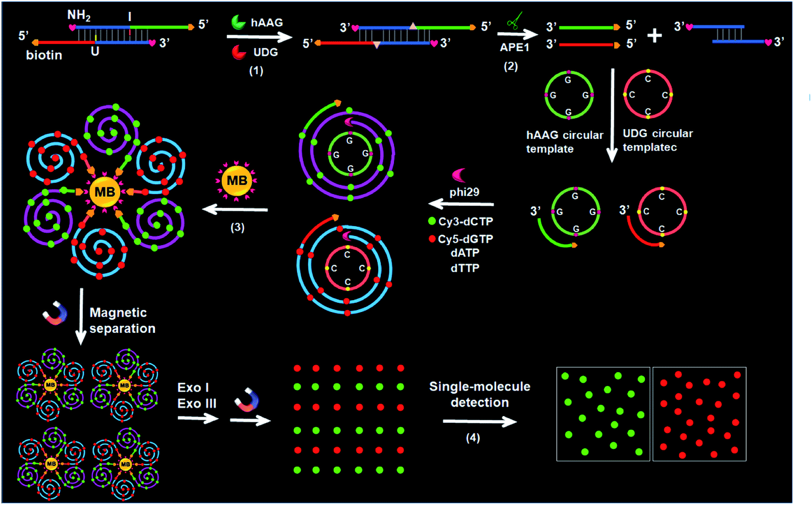
Task: Select the red-dot single-molecule detection panel
Action: click(699, 414)
